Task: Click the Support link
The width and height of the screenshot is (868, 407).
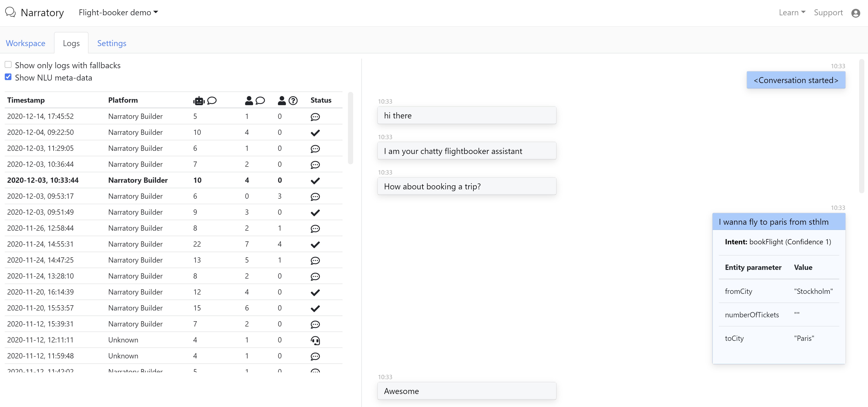Action: click(828, 13)
